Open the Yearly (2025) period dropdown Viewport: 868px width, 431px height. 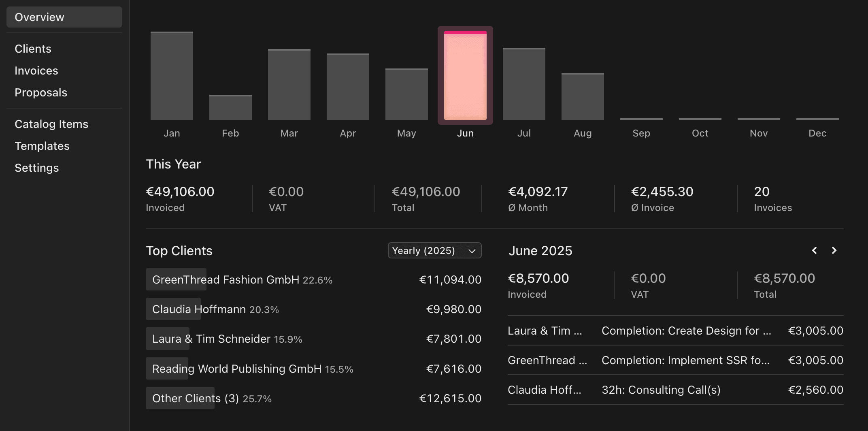[434, 250]
